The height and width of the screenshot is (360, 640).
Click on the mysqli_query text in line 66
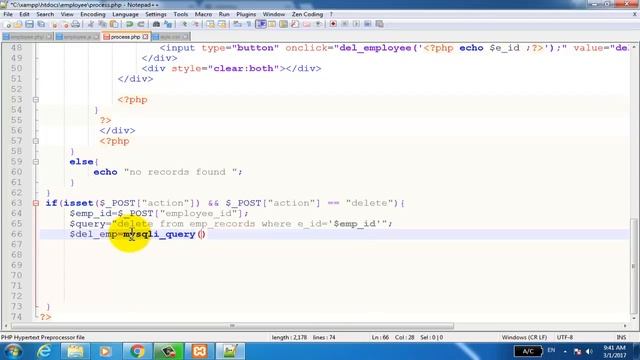pyautogui.click(x=159, y=234)
